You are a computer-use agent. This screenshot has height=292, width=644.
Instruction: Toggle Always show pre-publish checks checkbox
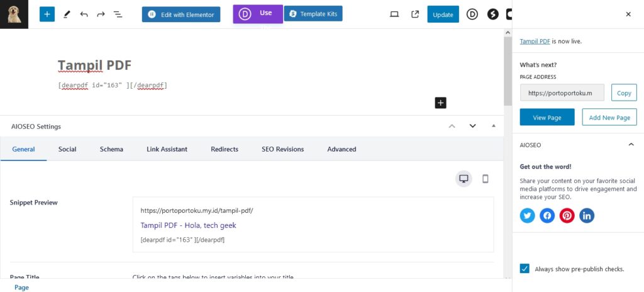coord(525,269)
